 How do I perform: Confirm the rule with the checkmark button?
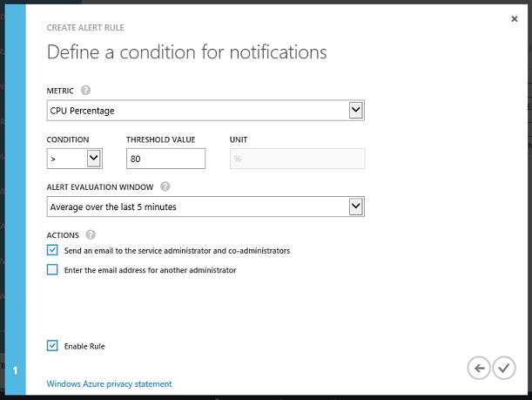point(504,368)
